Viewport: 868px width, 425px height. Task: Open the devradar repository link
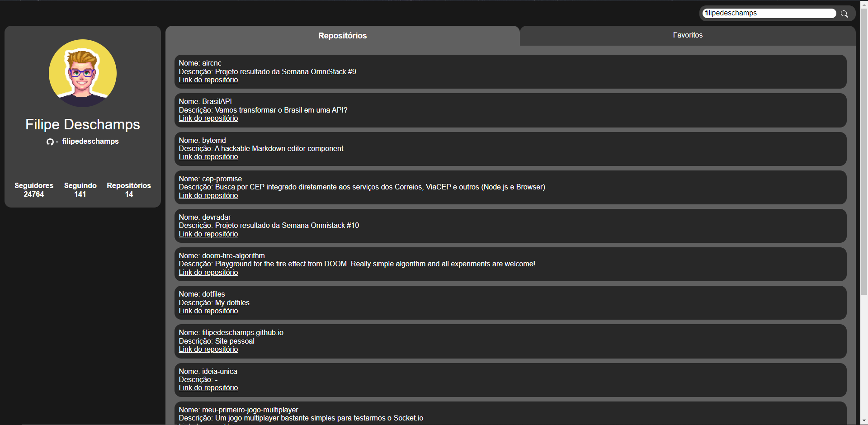pyautogui.click(x=208, y=234)
